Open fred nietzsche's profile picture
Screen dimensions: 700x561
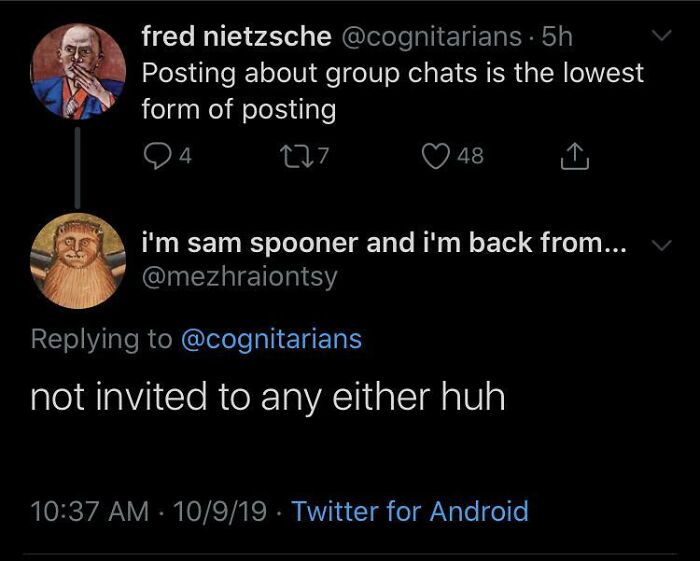pyautogui.click(x=78, y=72)
